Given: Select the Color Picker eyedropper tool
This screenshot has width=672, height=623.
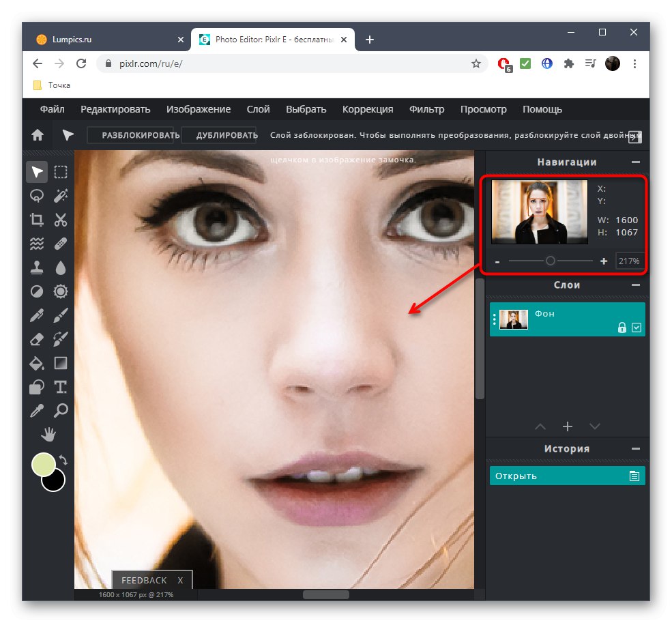Looking at the screenshot, I should 37,411.
